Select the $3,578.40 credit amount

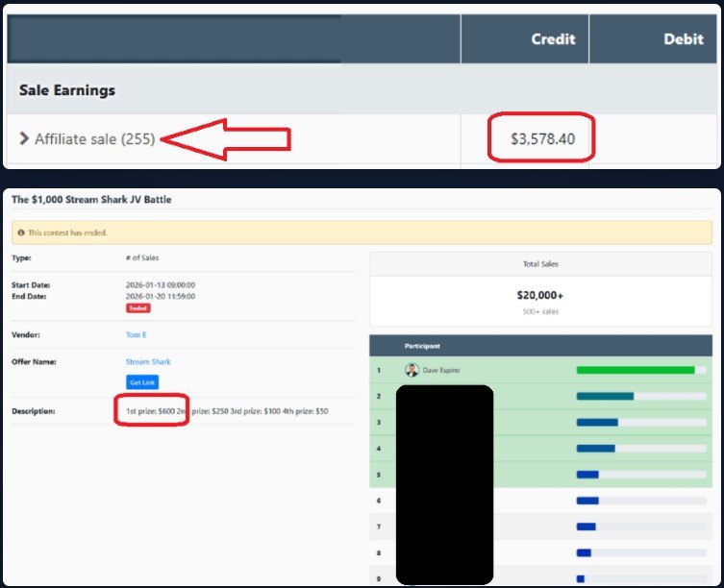[542, 138]
